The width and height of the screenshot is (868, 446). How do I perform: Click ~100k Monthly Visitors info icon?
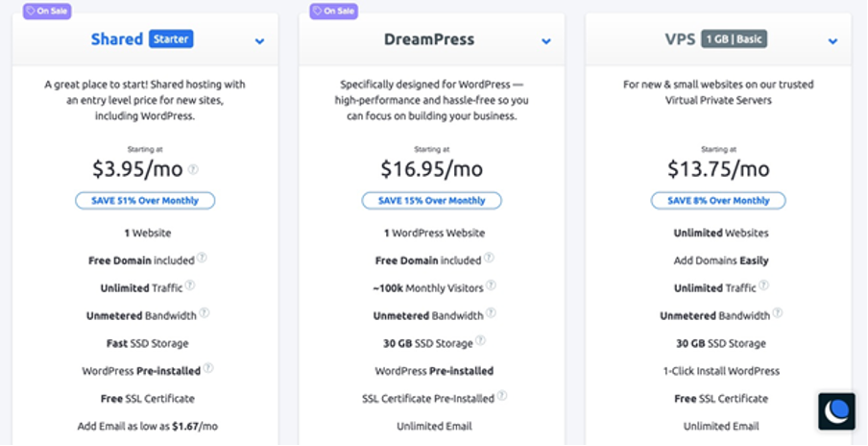491,285
